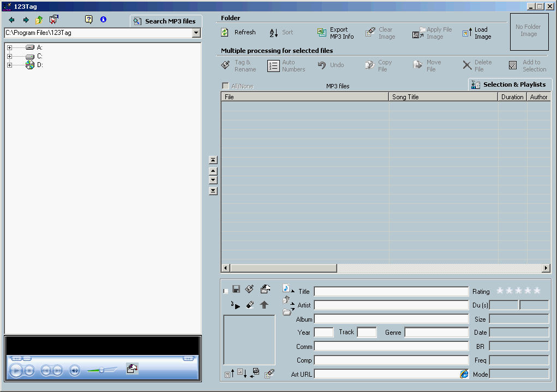The width and height of the screenshot is (557, 392).
Task: Click the Move File button
Action: tap(427, 65)
